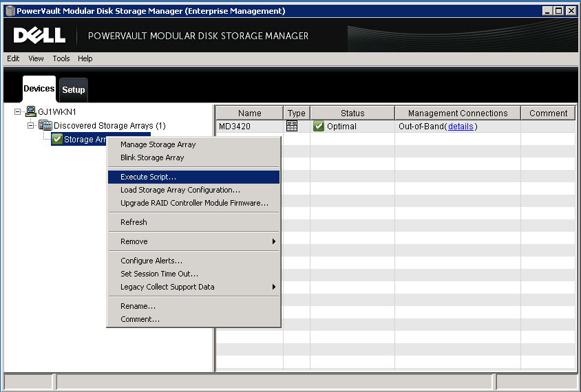Click the green checkmark beside Storage Array
This screenshot has width=581, height=392.
pos(57,139)
